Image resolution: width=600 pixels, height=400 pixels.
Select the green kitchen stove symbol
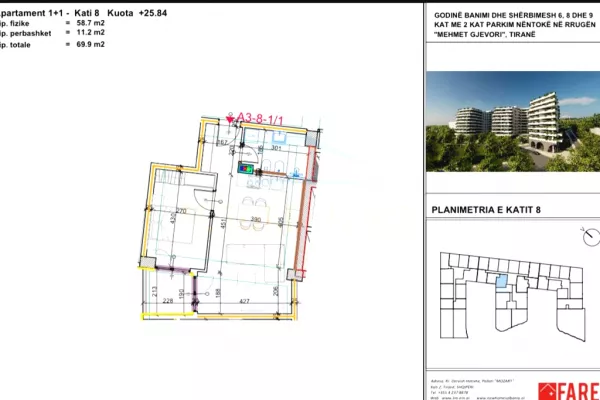pyautogui.click(x=246, y=167)
